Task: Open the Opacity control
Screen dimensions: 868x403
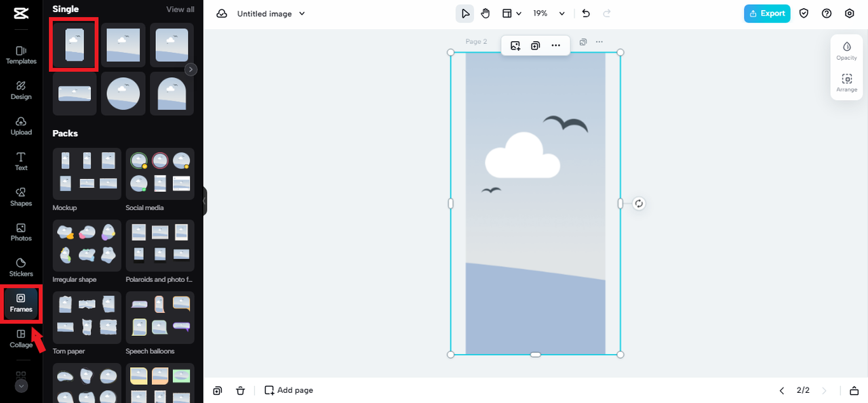Action: click(846, 51)
